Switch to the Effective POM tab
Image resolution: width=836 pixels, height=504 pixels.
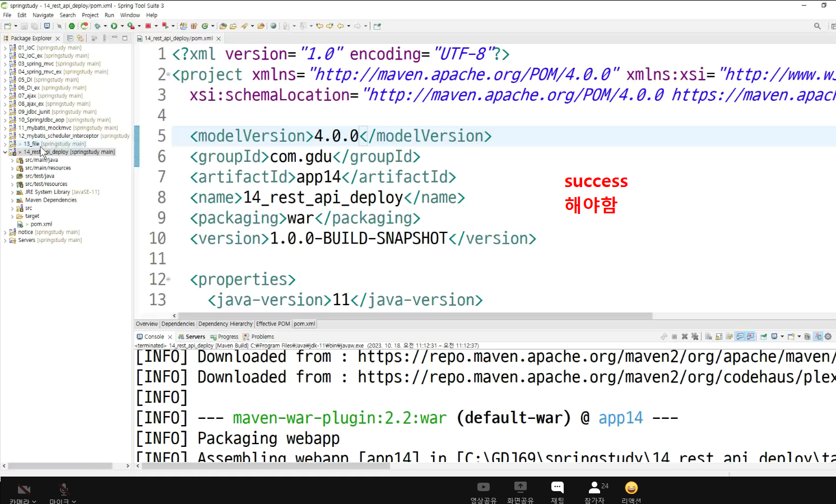[x=273, y=324]
